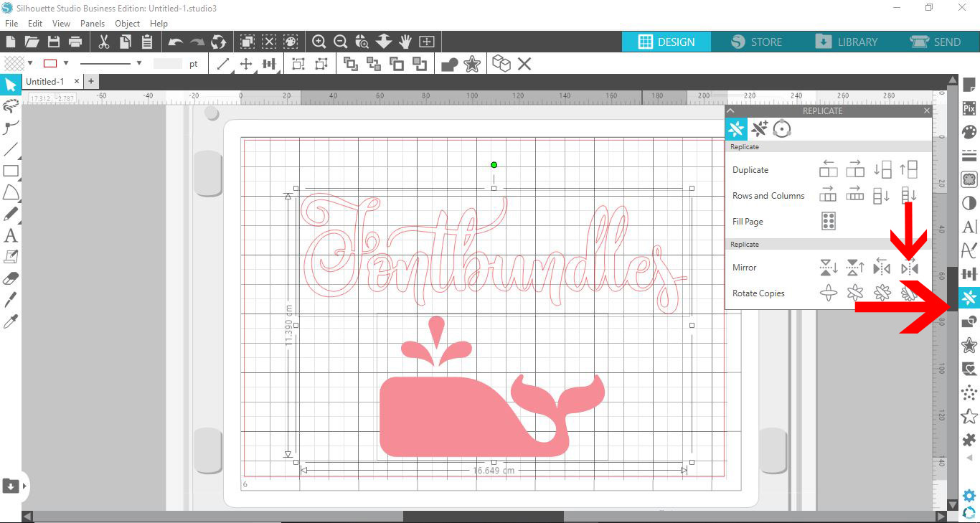
Task: Save the document with the floppy disk icon
Action: pos(53,42)
